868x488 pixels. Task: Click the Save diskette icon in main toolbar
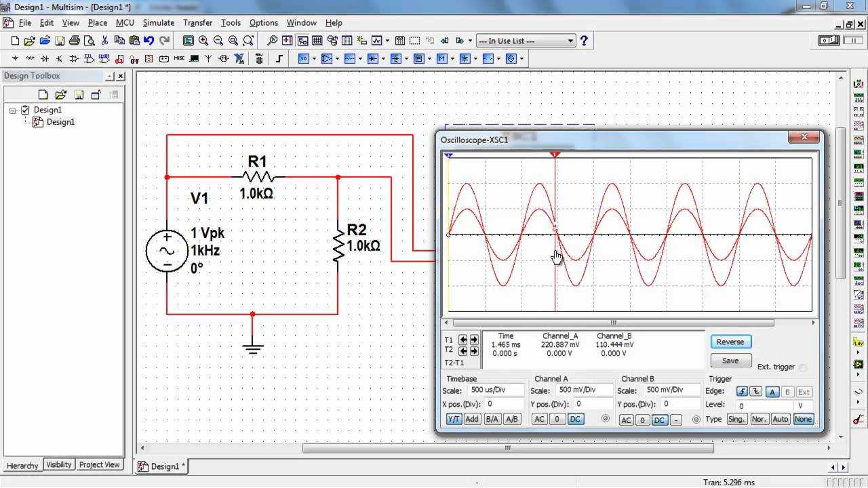pos(60,41)
